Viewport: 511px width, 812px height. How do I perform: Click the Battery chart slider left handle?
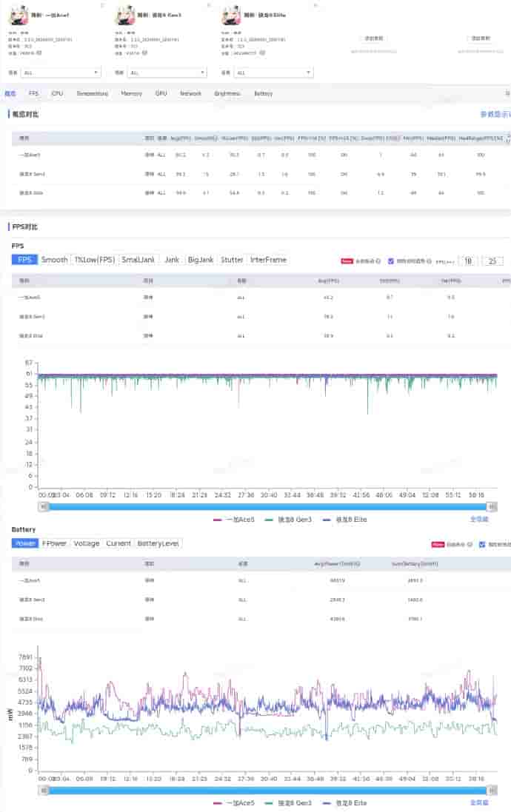[x=43, y=790]
